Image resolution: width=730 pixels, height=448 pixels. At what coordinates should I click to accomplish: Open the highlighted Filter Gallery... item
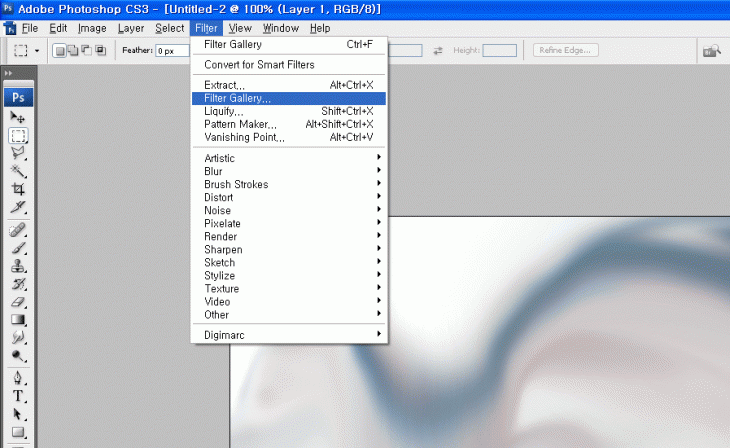pos(289,98)
